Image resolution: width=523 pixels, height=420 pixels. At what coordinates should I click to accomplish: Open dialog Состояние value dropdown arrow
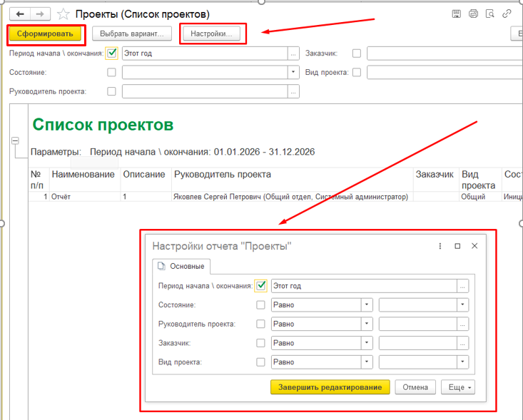click(x=462, y=304)
